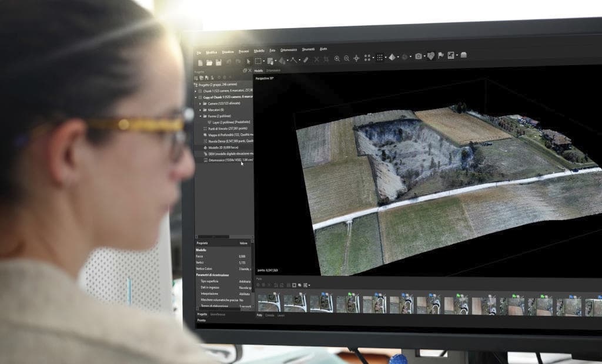Viewport: 602px width, 364px height.
Task: Open the Modello menu
Action: pos(259,51)
